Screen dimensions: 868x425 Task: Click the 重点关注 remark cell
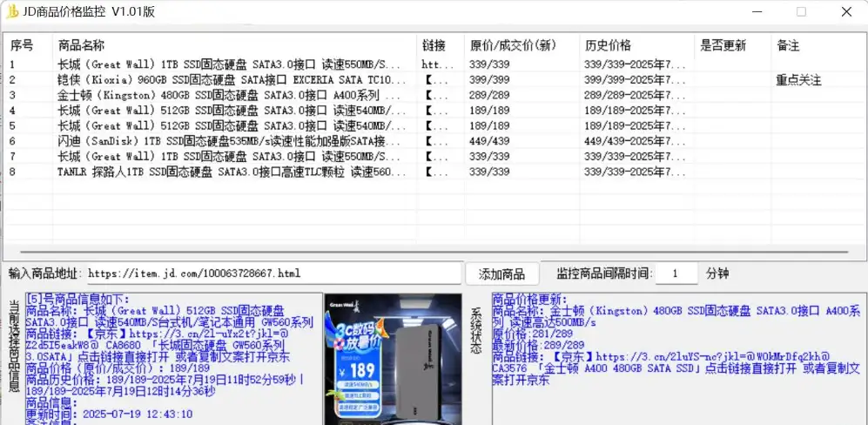798,80
